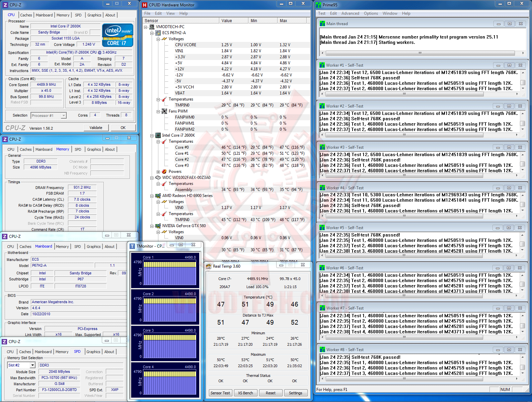Open Real Temp Settings
The image size is (532, 402).
click(296, 393)
